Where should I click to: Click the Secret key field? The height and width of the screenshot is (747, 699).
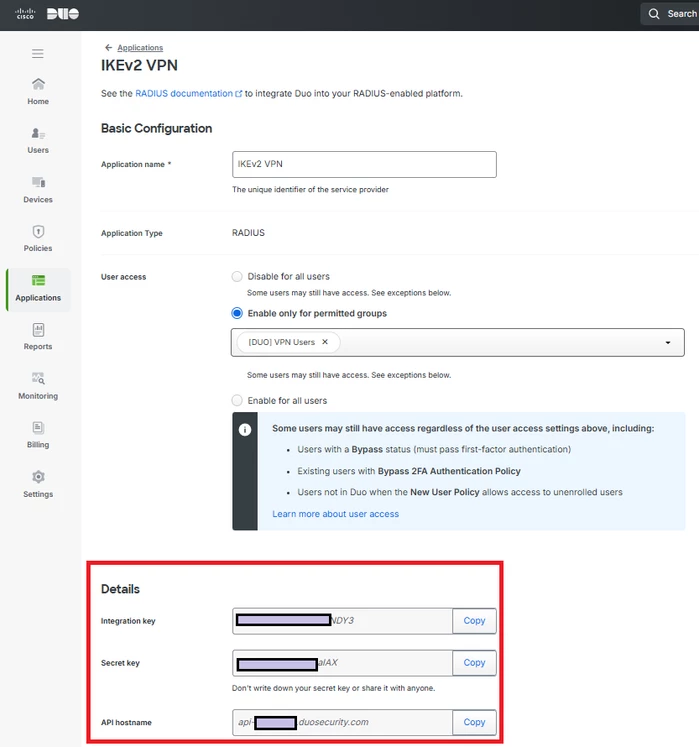342,663
